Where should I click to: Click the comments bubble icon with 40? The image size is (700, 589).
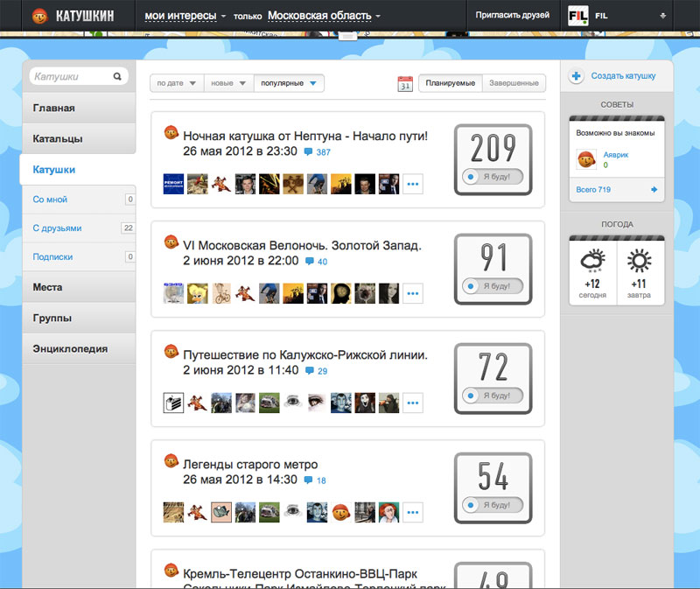[310, 261]
